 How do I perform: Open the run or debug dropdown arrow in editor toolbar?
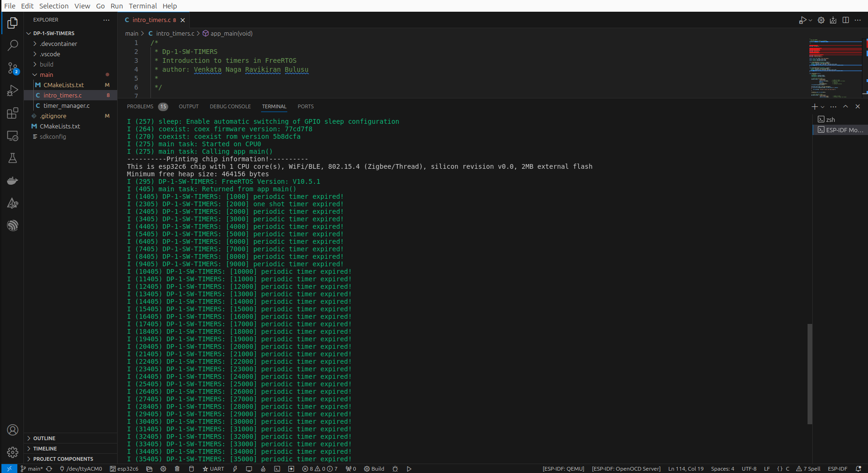pos(810,20)
